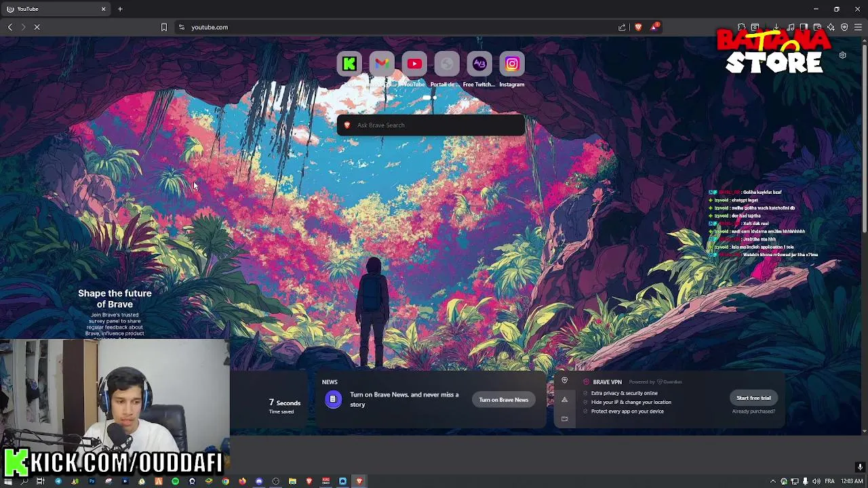Open the Windows Start menu
Screen dimensions: 868x488
(8, 481)
